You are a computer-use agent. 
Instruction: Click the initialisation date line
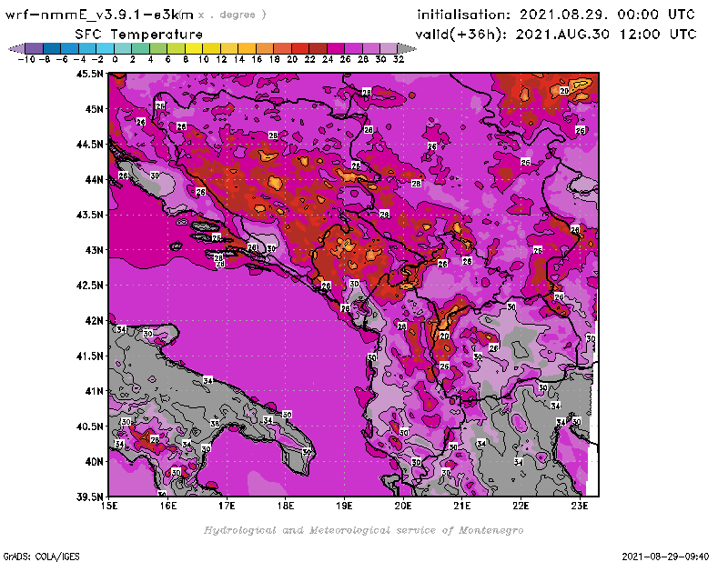pos(556,15)
